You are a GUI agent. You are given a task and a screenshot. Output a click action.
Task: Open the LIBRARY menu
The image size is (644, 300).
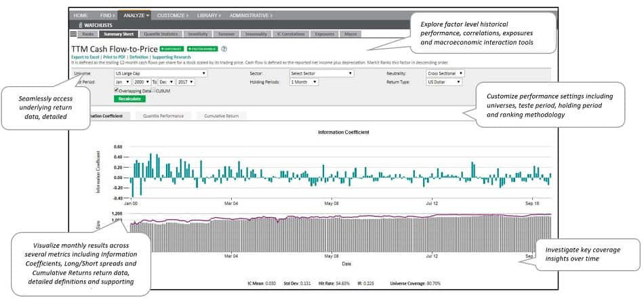pos(209,15)
